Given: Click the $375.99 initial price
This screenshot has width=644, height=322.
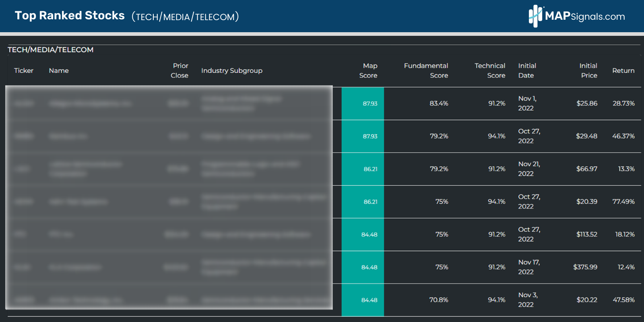Looking at the screenshot, I should [x=585, y=267].
